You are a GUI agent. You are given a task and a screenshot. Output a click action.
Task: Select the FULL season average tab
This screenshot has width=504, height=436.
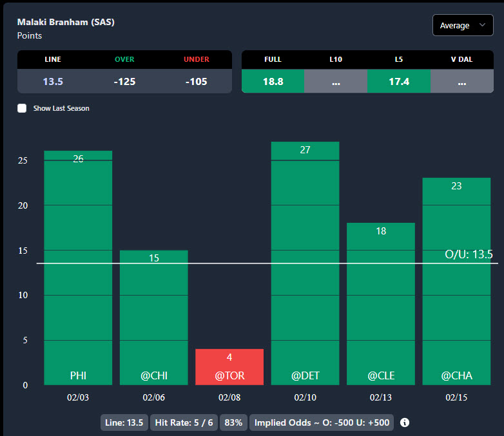point(273,81)
